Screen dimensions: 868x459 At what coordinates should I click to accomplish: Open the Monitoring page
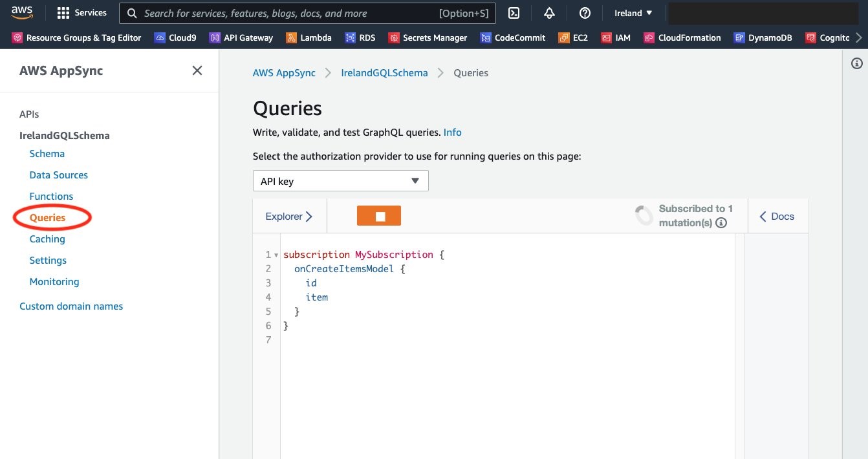[x=54, y=281]
